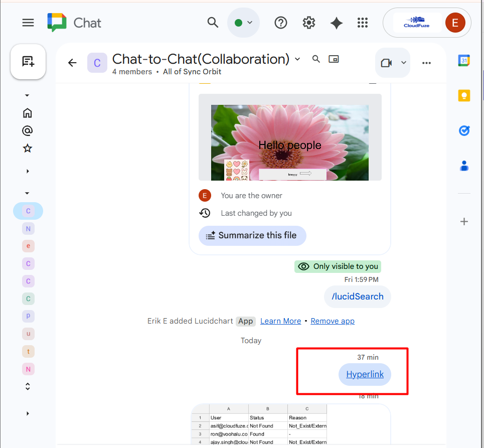The width and height of the screenshot is (484, 448).
Task: View Starred conversations
Action: (x=28, y=147)
